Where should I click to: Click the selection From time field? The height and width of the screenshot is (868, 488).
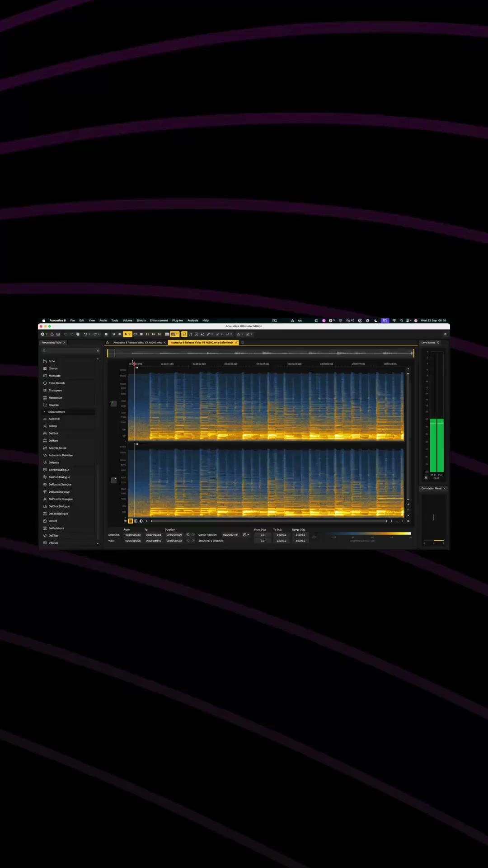133,535
